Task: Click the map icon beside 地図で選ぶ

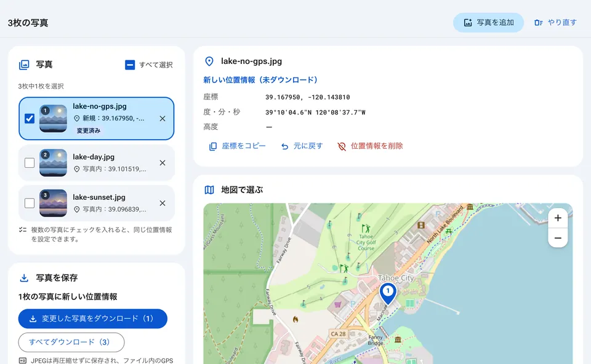Action: pos(209,190)
